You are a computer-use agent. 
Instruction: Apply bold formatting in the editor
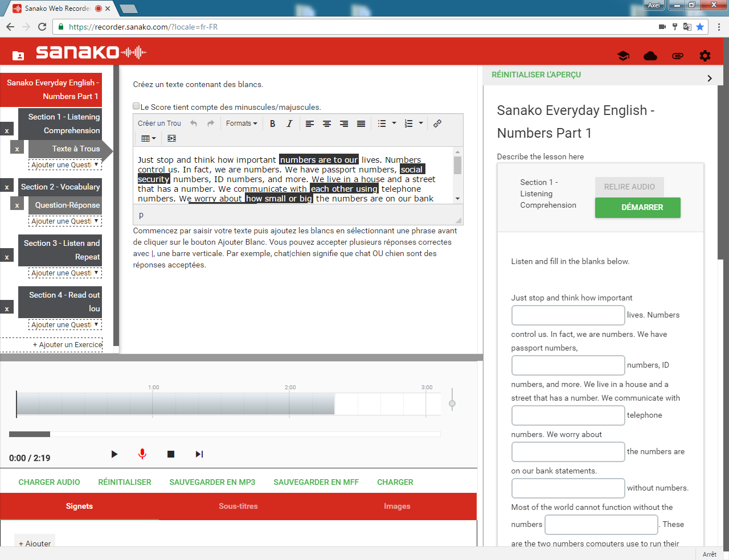click(x=272, y=123)
